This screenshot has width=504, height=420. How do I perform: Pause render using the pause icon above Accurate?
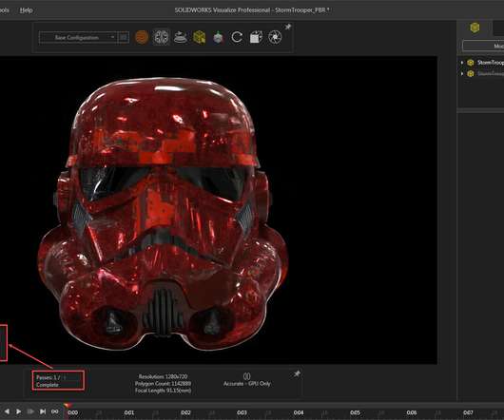point(247,376)
